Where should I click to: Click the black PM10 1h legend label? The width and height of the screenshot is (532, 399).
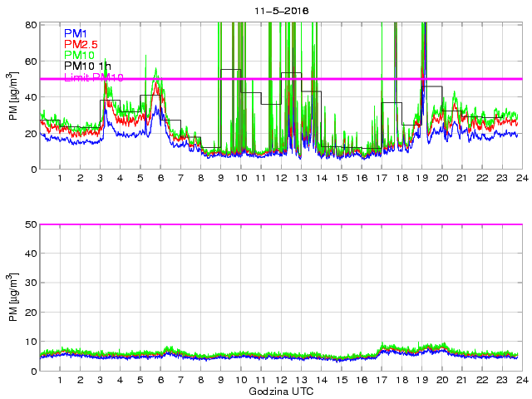87,66
